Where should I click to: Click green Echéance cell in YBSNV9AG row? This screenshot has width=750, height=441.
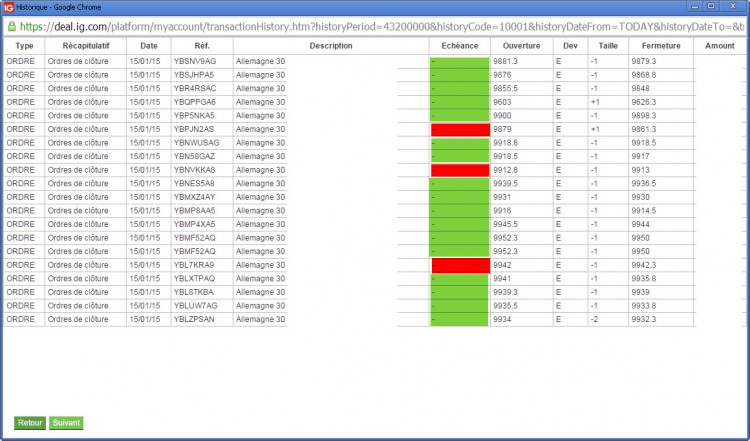[460, 62]
